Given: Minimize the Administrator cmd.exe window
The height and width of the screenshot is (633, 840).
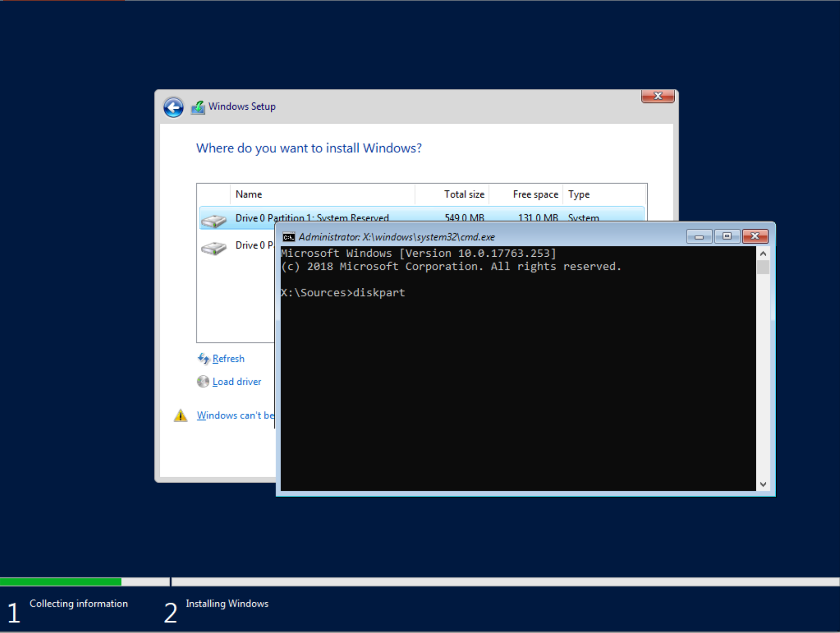Looking at the screenshot, I should [x=699, y=236].
